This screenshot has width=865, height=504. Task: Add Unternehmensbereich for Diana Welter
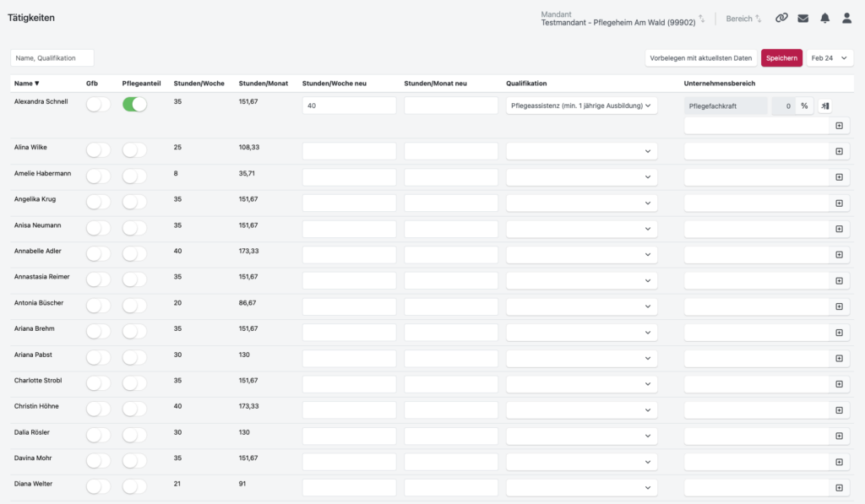pos(839,487)
